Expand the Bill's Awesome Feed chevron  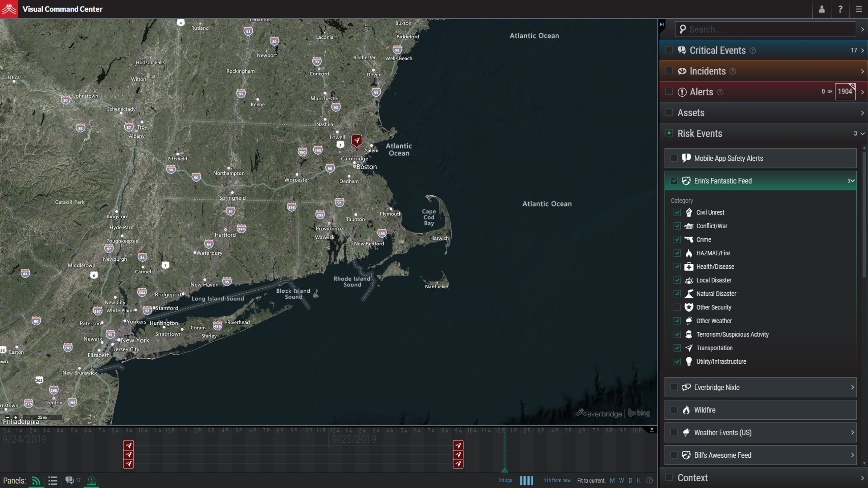click(x=852, y=455)
